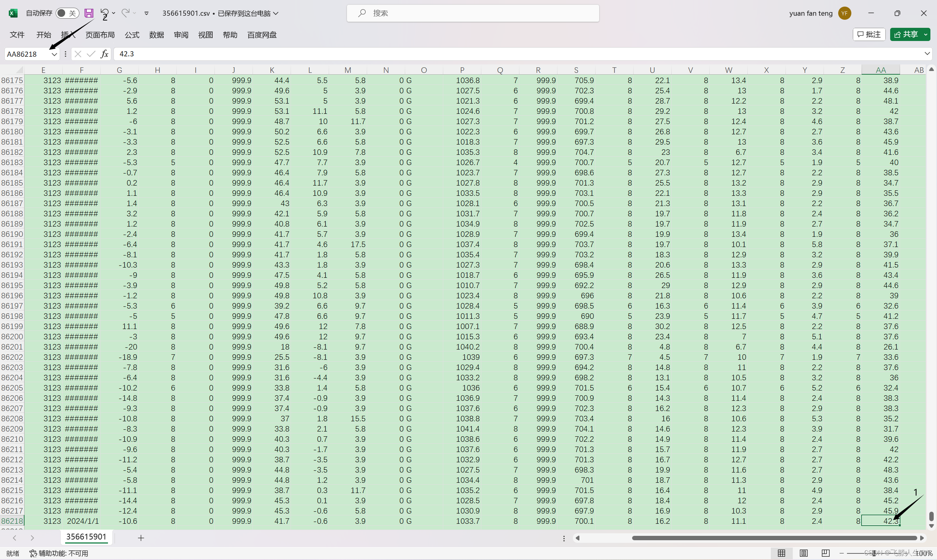
Task: Select Normal view icon in status bar
Action: [x=781, y=553]
